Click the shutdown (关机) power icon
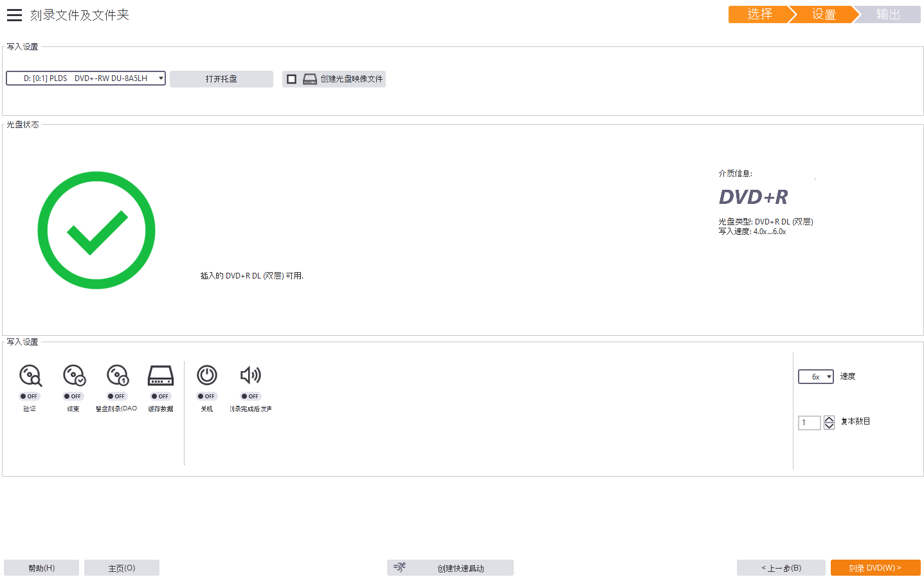Screen dimensions: 924x577 coord(207,375)
